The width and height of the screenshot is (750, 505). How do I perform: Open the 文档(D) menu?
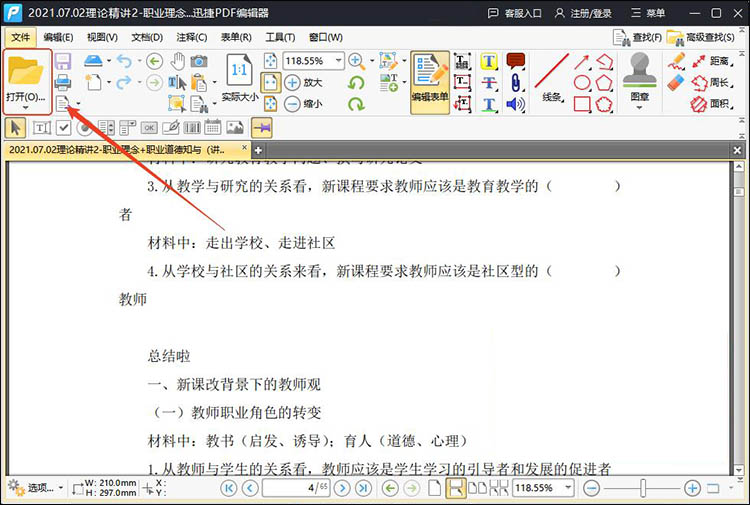147,37
